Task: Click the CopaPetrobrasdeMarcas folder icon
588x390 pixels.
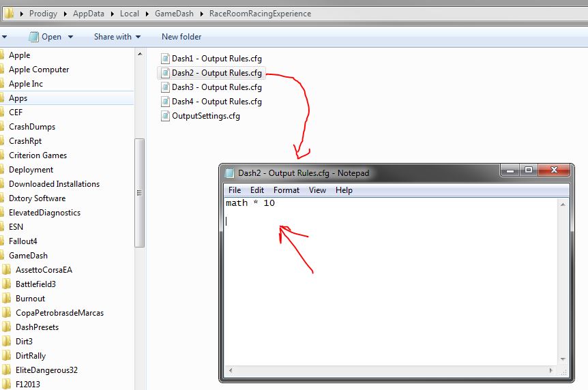Action: tap(6, 312)
